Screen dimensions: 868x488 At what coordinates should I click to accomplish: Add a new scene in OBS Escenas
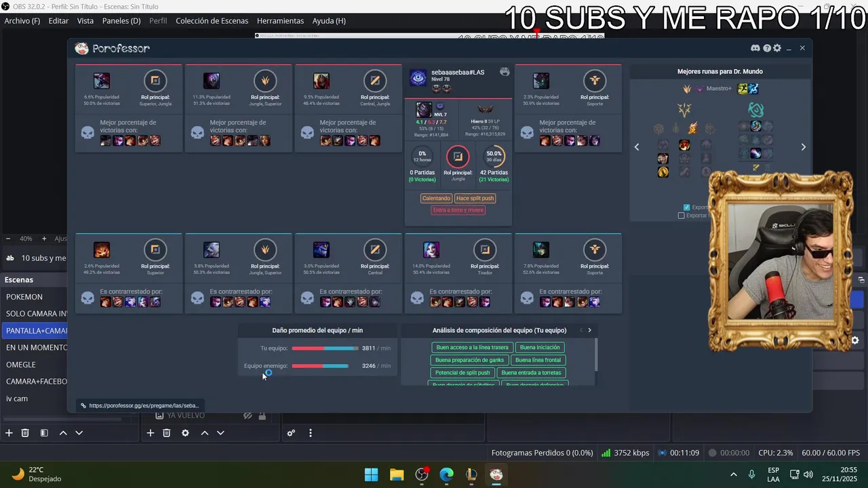9,433
